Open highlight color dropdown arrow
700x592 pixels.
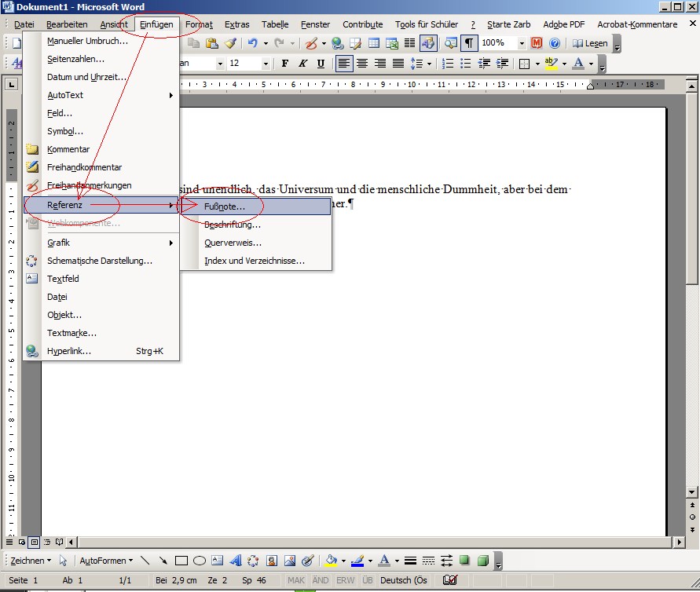pyautogui.click(x=564, y=64)
